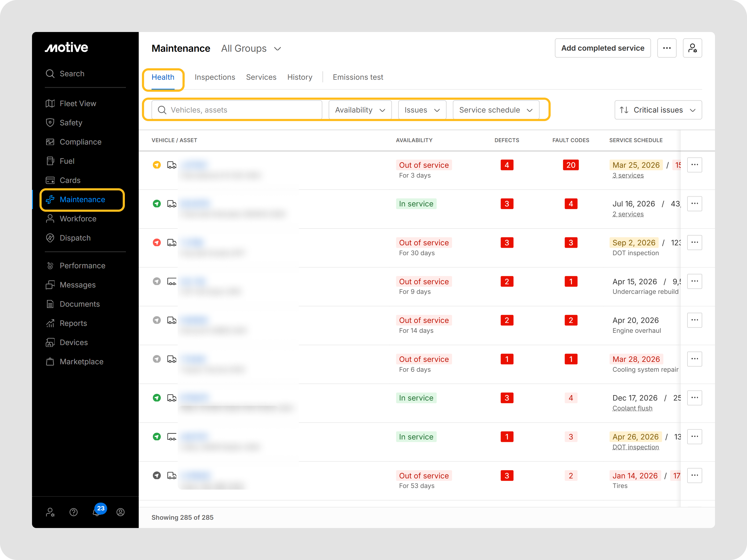This screenshot has width=747, height=560.
Task: Click the DEFECTS column header
Action: (x=507, y=141)
